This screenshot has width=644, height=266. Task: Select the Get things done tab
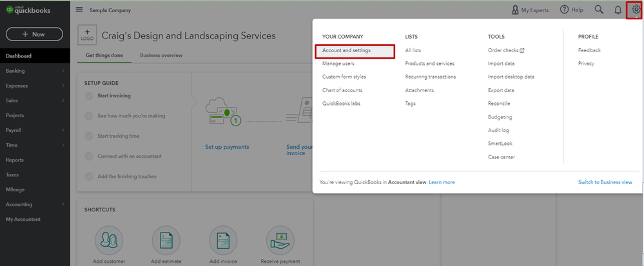(x=104, y=55)
